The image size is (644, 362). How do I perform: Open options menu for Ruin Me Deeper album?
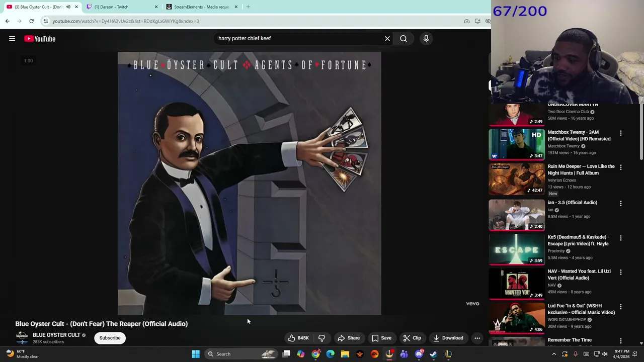[x=620, y=167]
